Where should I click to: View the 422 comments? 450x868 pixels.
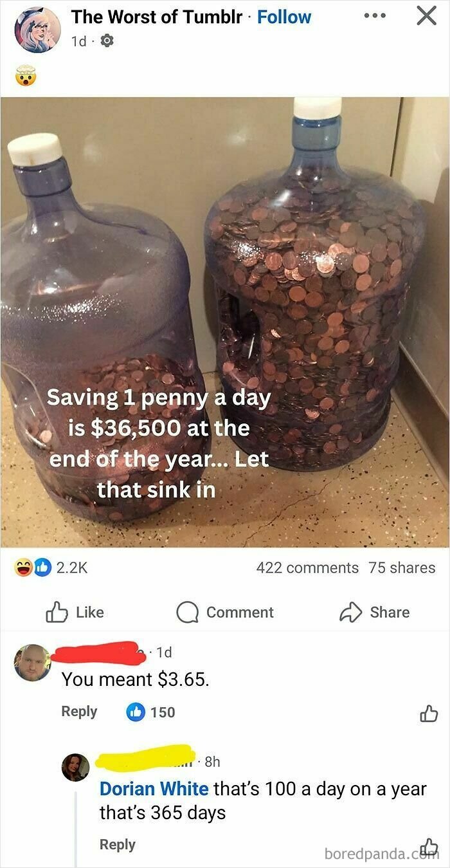[x=307, y=568]
